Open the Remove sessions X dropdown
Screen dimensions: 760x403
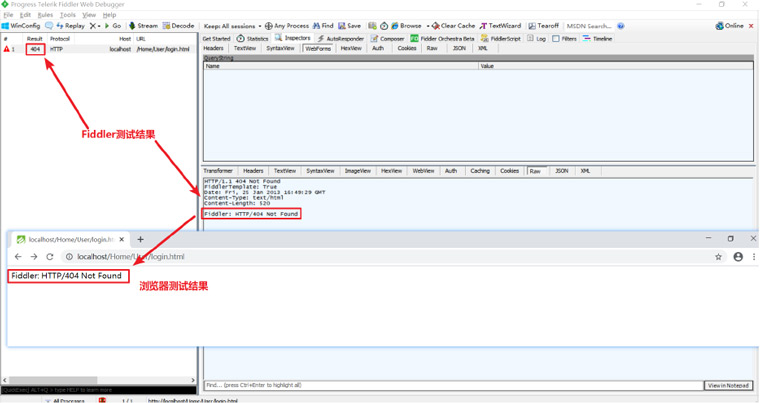(95, 26)
